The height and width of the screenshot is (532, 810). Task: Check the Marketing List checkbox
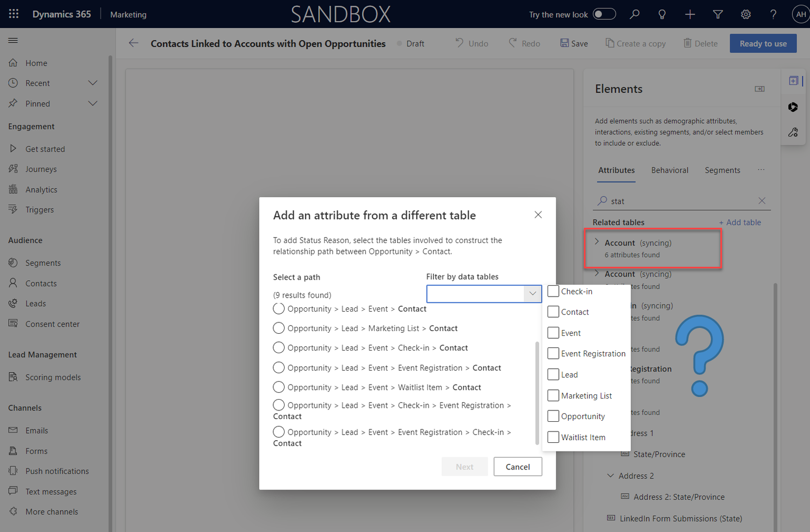click(x=553, y=395)
